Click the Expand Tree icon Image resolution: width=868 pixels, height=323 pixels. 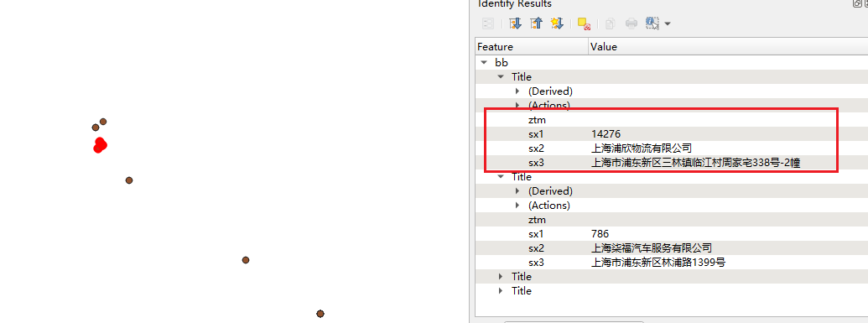516,23
